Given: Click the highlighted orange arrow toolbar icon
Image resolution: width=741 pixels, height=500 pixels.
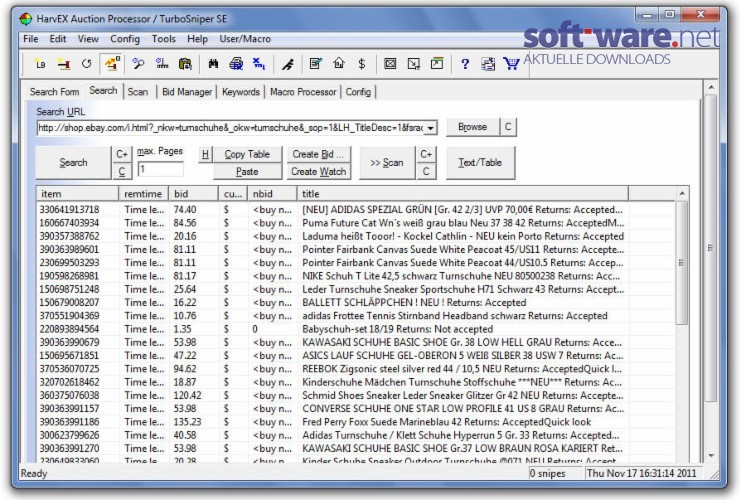Looking at the screenshot, I should [x=112, y=64].
